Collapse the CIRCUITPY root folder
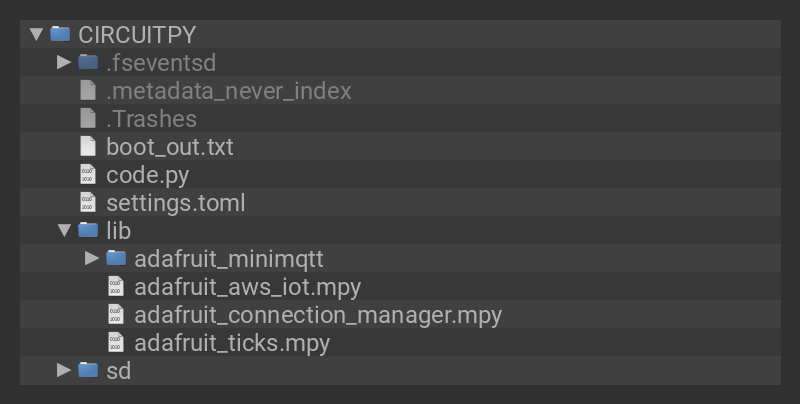 coord(36,34)
